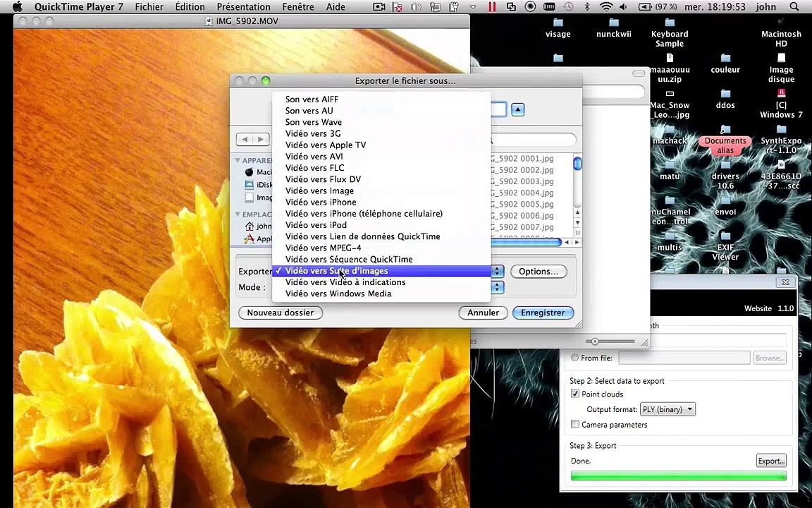Click the vertical scrollbar thumb of file list
812x508 pixels.
tap(577, 163)
